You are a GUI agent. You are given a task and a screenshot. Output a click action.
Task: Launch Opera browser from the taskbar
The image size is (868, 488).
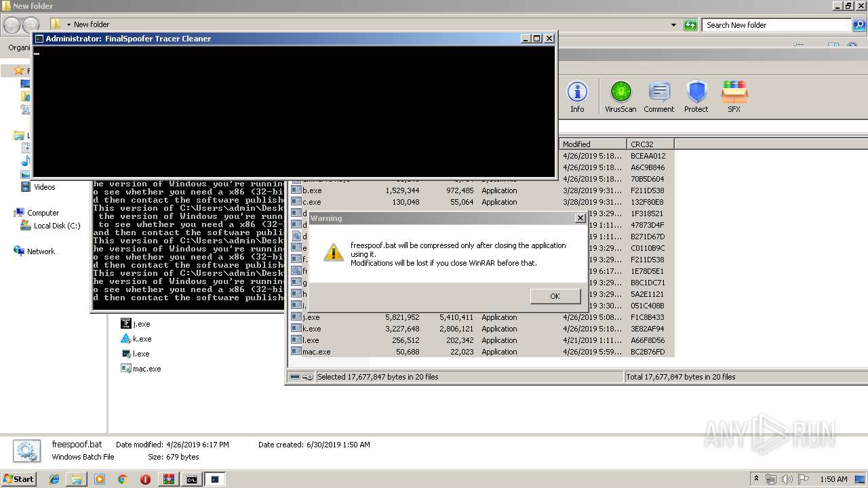point(145,479)
